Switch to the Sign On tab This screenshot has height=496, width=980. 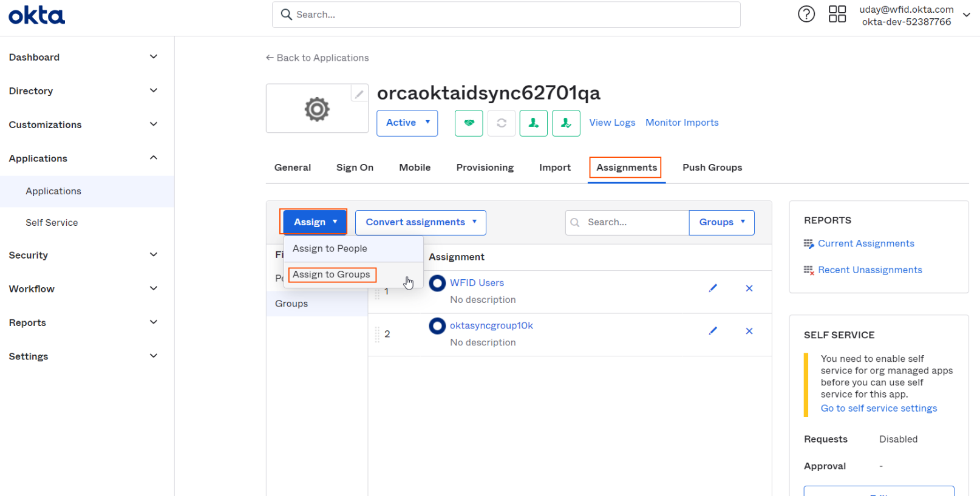(355, 168)
